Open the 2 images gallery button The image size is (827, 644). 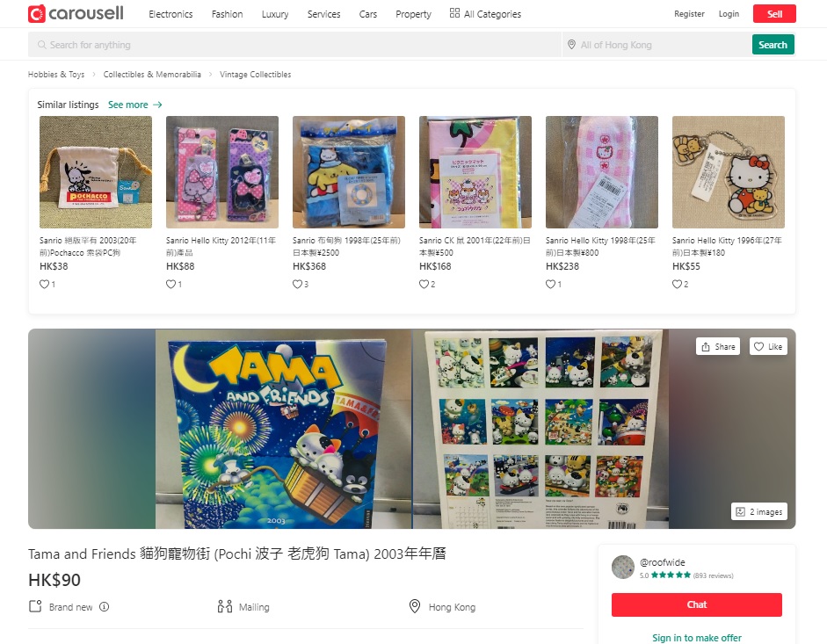759,511
